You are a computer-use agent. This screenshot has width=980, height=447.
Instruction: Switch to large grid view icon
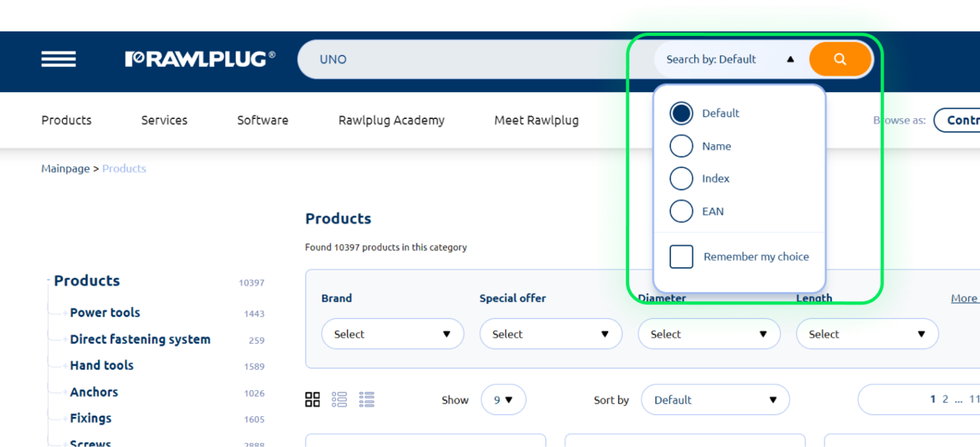(x=313, y=399)
